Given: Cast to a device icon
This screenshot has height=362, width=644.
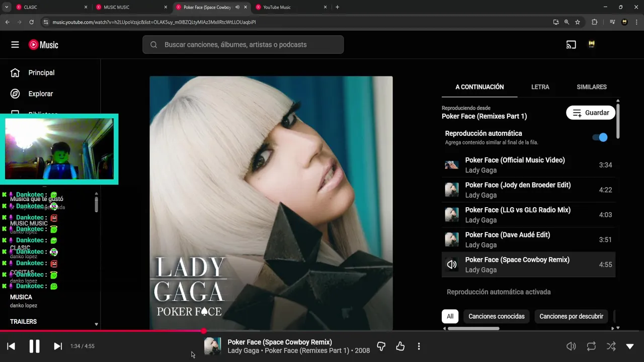Looking at the screenshot, I should (x=571, y=45).
